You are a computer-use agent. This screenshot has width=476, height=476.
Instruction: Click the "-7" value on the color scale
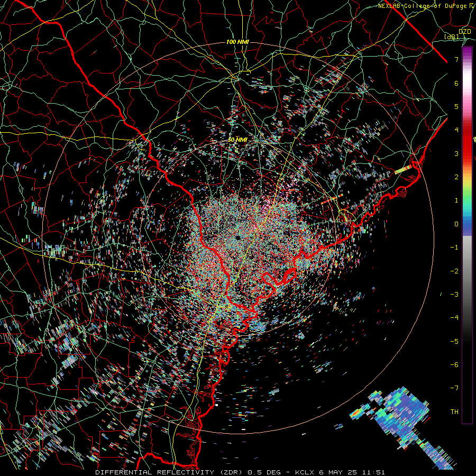(454, 388)
